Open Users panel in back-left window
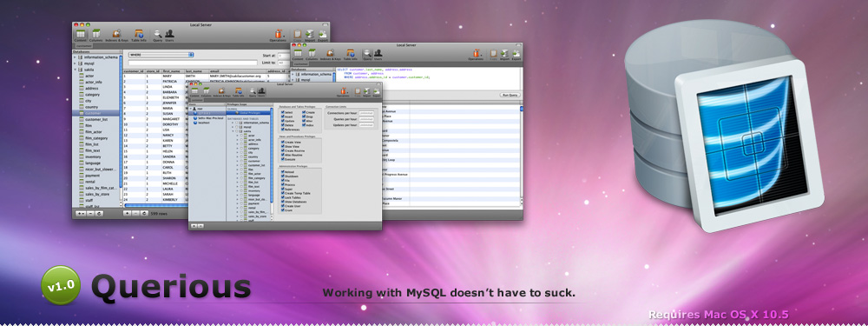This screenshot has height=326, width=868. (x=169, y=36)
